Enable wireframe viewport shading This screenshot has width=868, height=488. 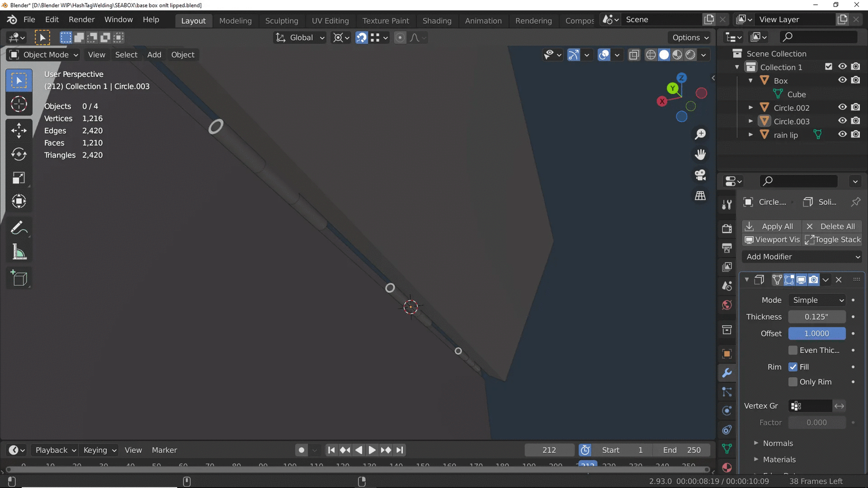pos(651,54)
